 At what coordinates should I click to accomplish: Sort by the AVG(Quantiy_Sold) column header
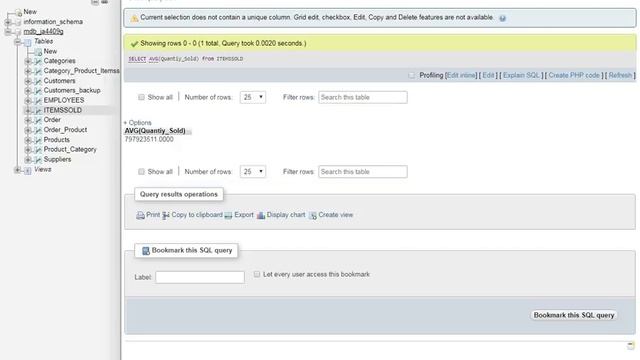(155, 131)
